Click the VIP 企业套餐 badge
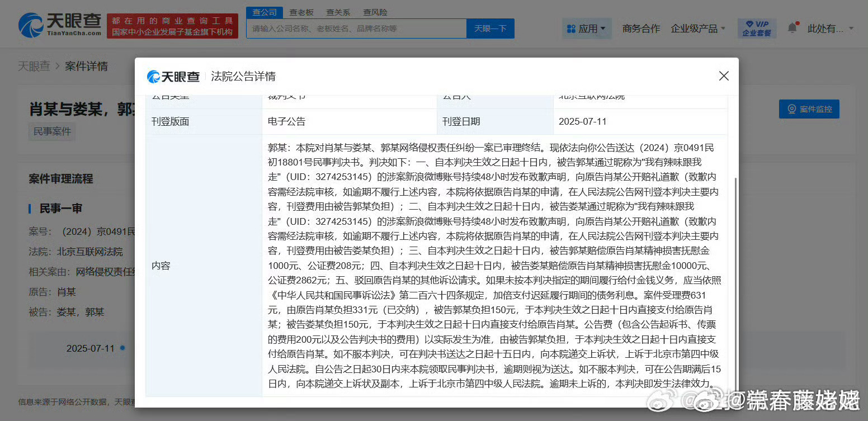 coord(757,29)
